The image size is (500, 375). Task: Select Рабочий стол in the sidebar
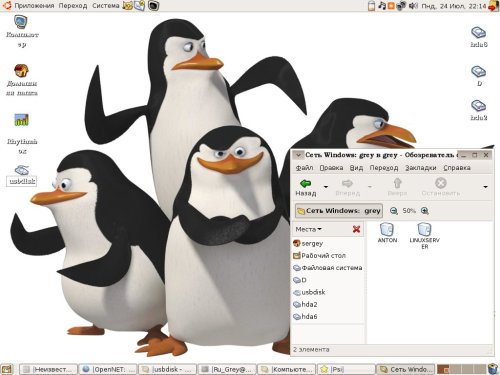click(319, 256)
